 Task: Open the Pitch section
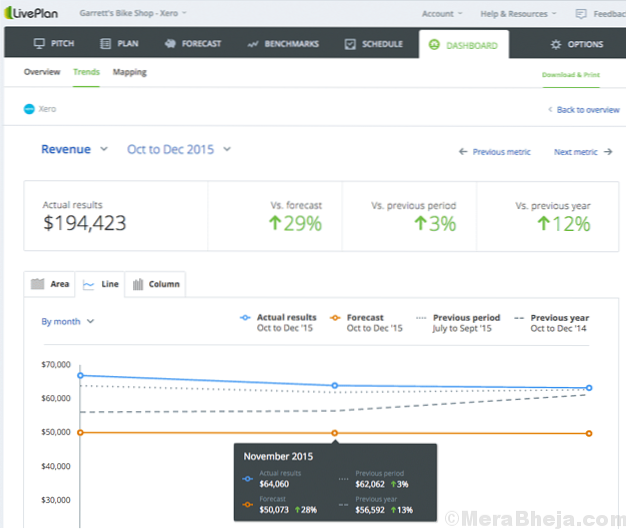[53, 44]
